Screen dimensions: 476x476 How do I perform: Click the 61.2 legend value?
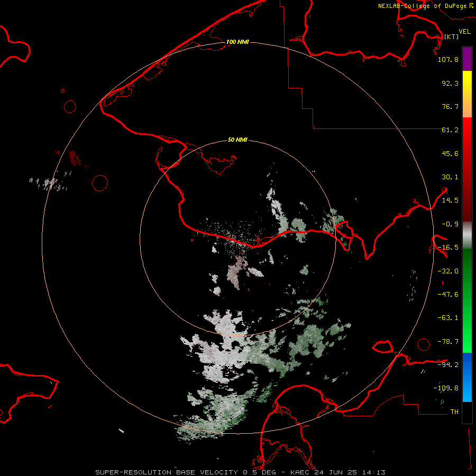[x=450, y=130]
